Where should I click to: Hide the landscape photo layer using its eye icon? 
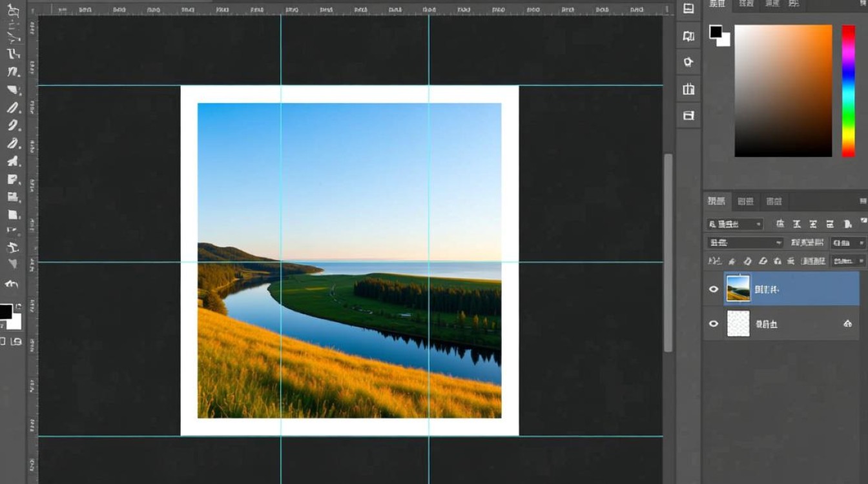tap(714, 289)
